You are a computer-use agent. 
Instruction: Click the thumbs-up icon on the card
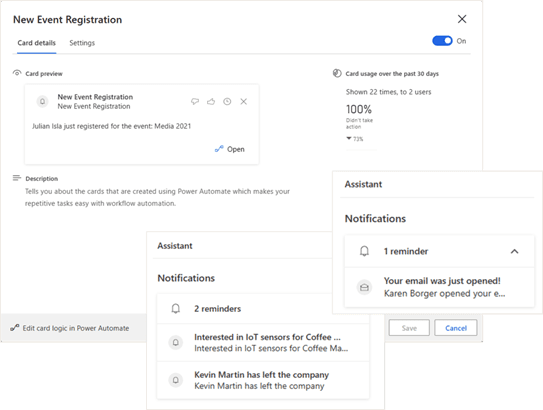coord(211,101)
